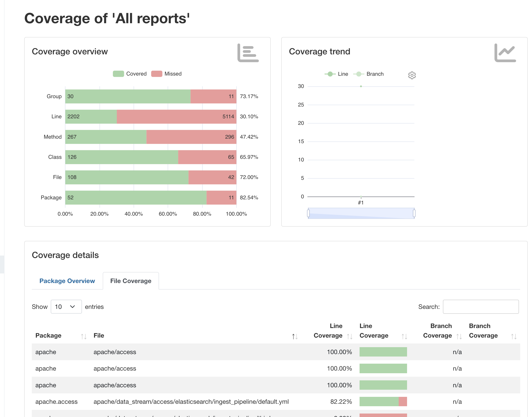Open trend chart gear settings
This screenshot has width=532, height=417.
point(412,75)
